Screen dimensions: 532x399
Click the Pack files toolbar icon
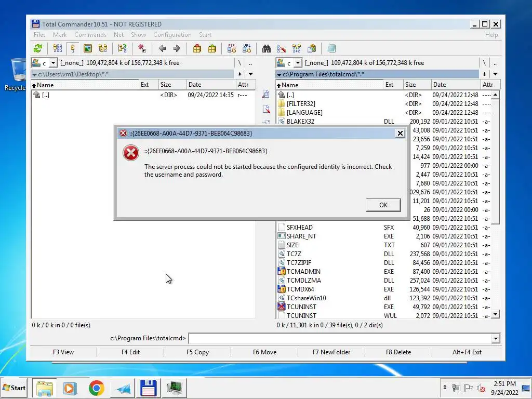pyautogui.click(x=197, y=48)
